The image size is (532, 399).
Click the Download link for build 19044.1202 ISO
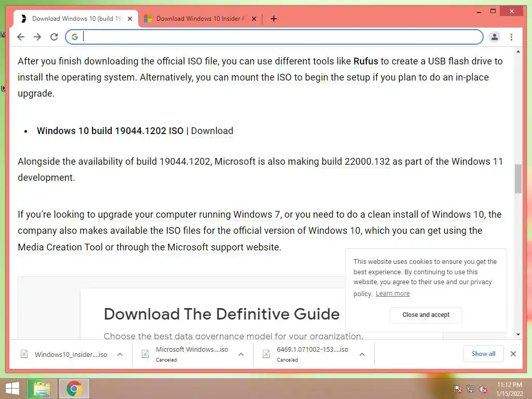click(212, 131)
